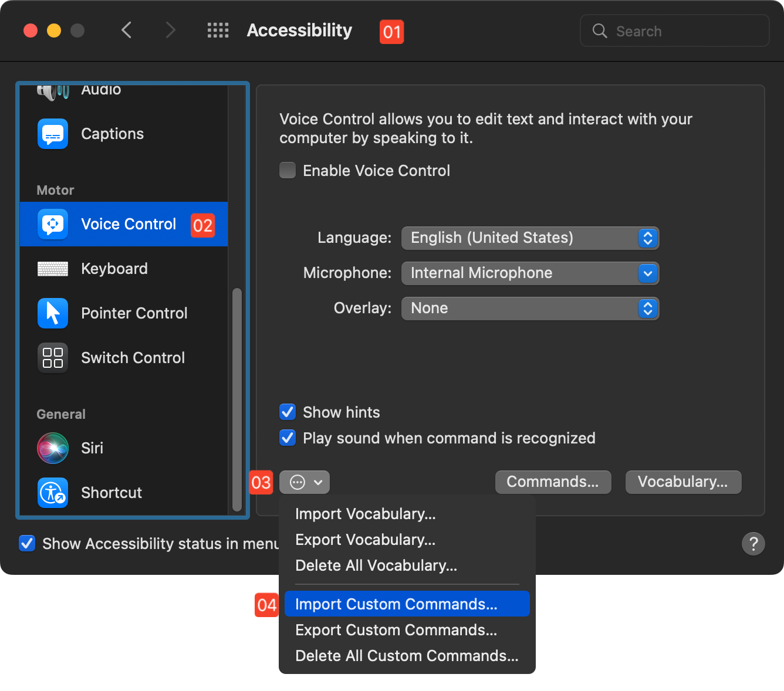The height and width of the screenshot is (691, 784).
Task: Open Siri settings via its icon
Action: coord(52,448)
